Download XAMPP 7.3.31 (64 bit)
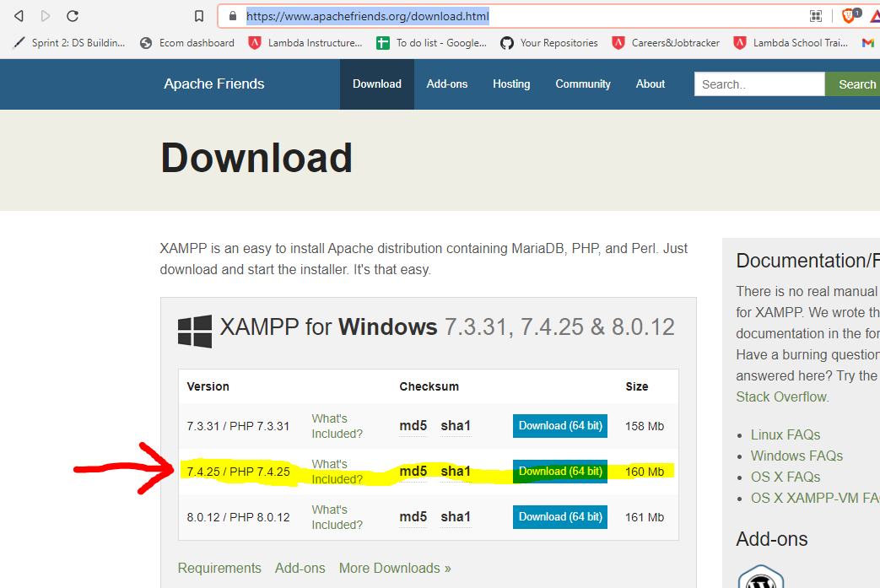The width and height of the screenshot is (880, 588). click(x=560, y=426)
